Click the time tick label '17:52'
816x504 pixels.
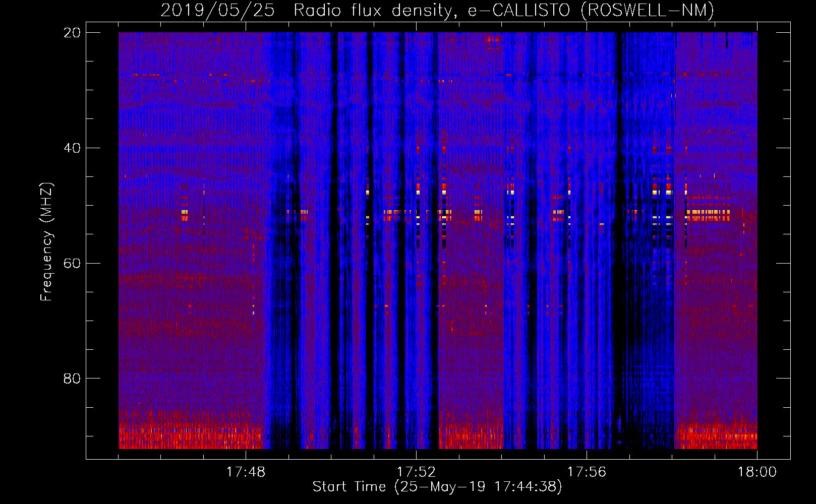(416, 472)
